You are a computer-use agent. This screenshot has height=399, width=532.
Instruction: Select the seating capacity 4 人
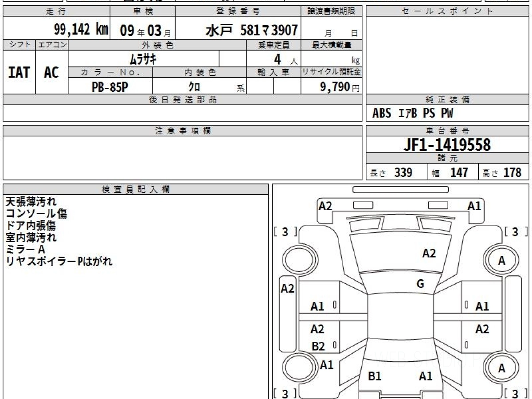click(286, 59)
